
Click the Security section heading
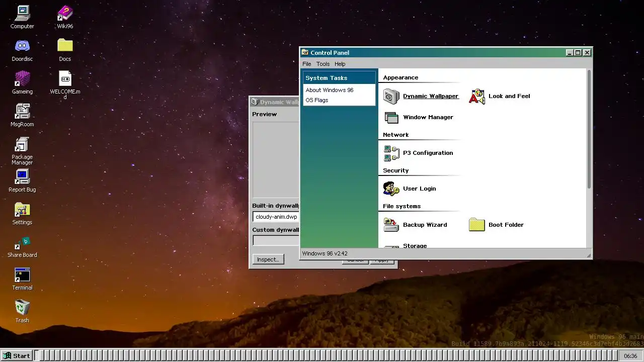396,170
